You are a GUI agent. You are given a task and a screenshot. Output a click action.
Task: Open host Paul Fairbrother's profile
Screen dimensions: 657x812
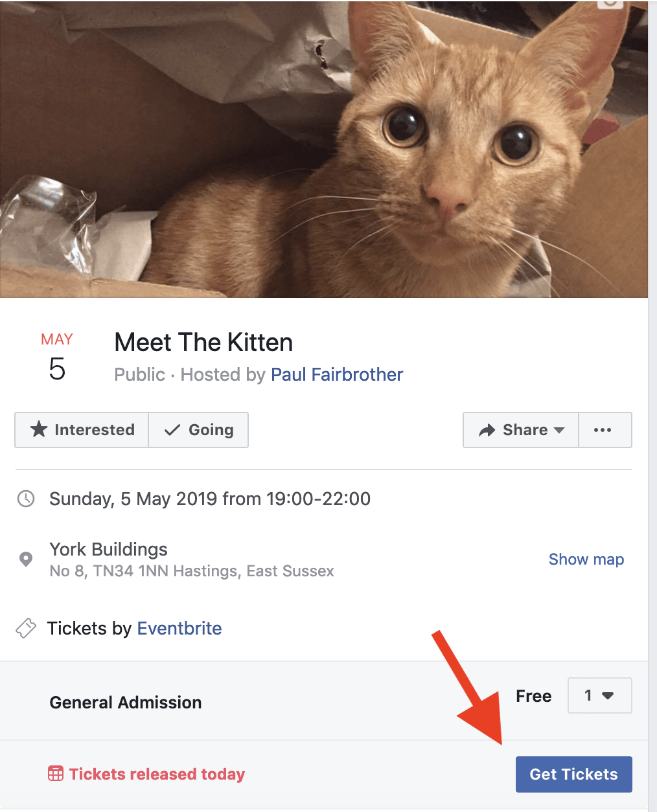coord(337,375)
